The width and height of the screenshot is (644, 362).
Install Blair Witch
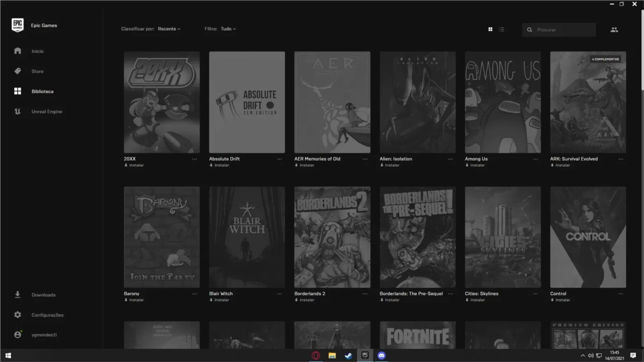(219, 300)
